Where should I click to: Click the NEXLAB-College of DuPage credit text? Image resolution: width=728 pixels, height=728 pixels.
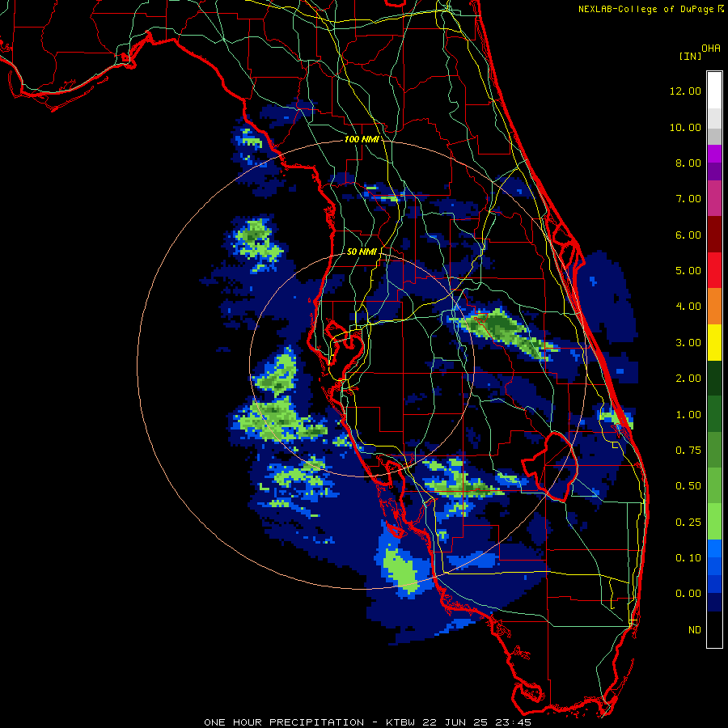[x=645, y=9]
